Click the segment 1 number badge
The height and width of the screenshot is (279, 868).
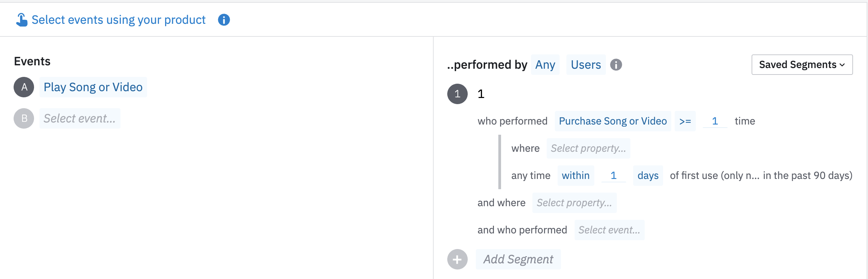[457, 94]
